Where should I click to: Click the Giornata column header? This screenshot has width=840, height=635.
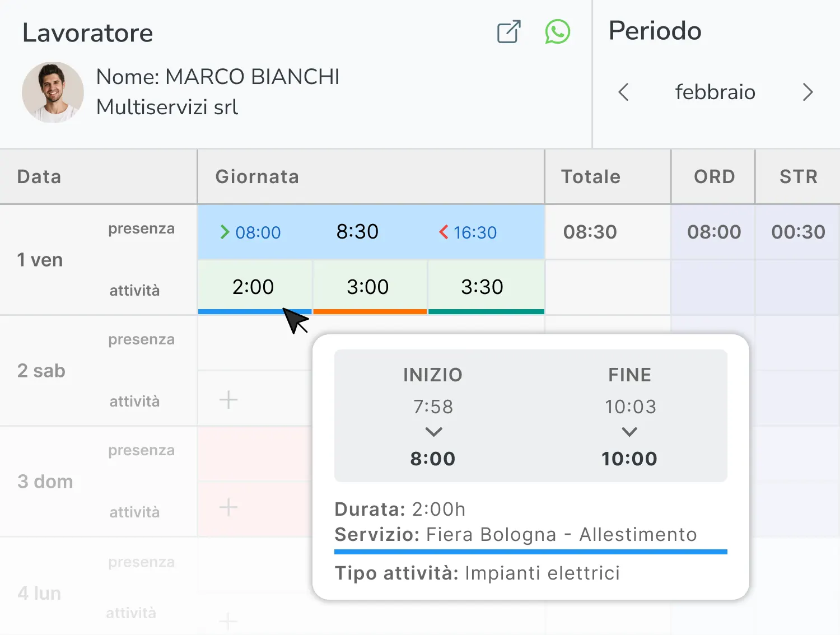pyautogui.click(x=257, y=176)
